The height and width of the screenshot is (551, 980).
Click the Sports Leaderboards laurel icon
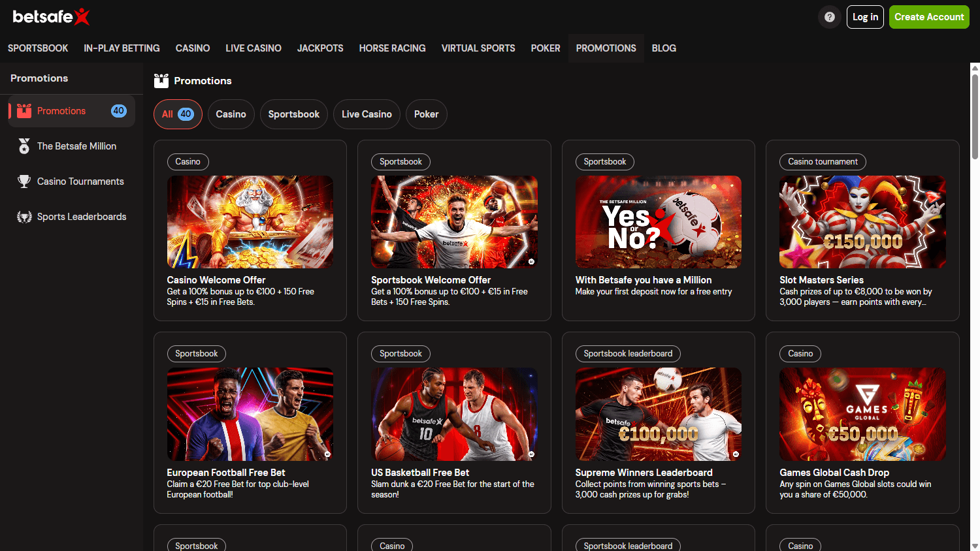(x=24, y=217)
